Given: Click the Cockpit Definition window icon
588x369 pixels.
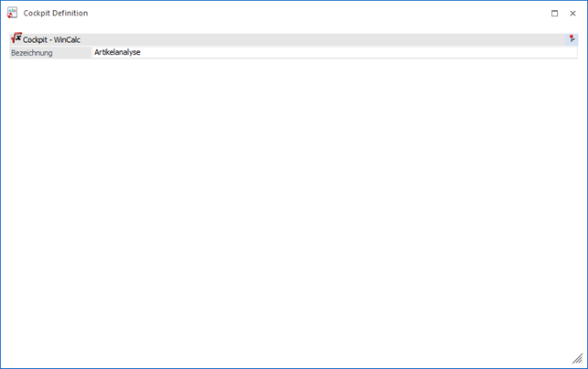Looking at the screenshot, I should tap(12, 13).
